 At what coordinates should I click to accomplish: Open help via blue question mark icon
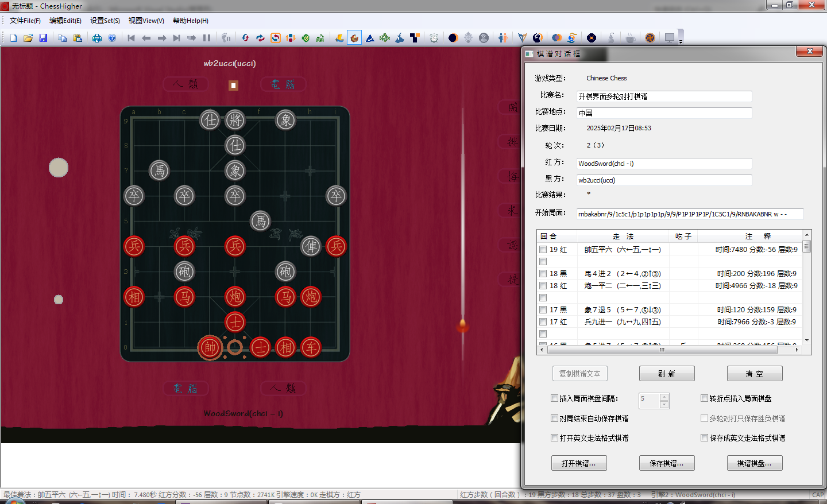tap(112, 38)
